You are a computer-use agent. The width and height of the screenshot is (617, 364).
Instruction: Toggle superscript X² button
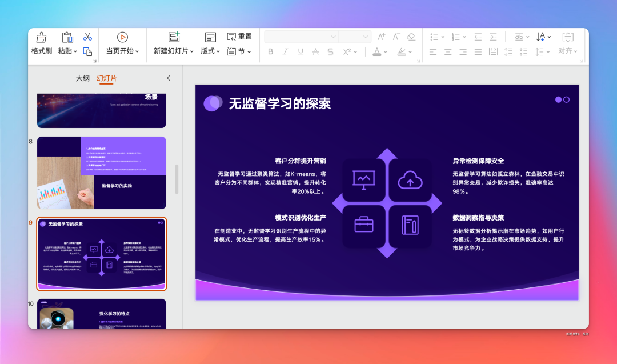click(x=347, y=51)
